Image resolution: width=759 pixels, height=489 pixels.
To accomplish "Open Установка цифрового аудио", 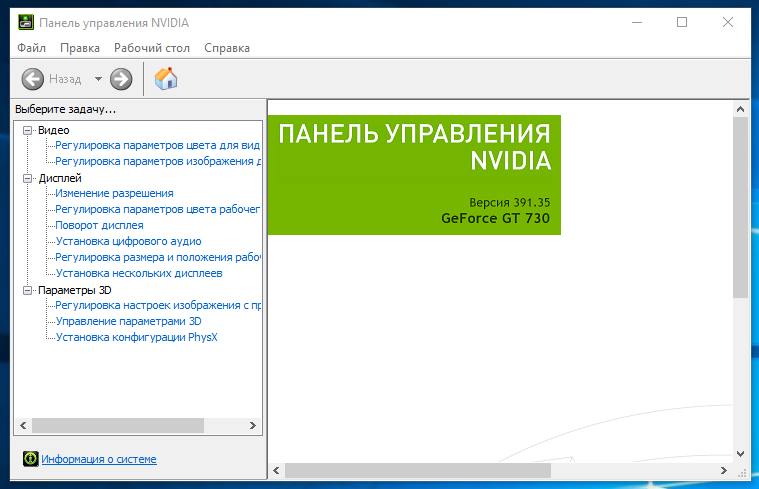I will (x=128, y=241).
